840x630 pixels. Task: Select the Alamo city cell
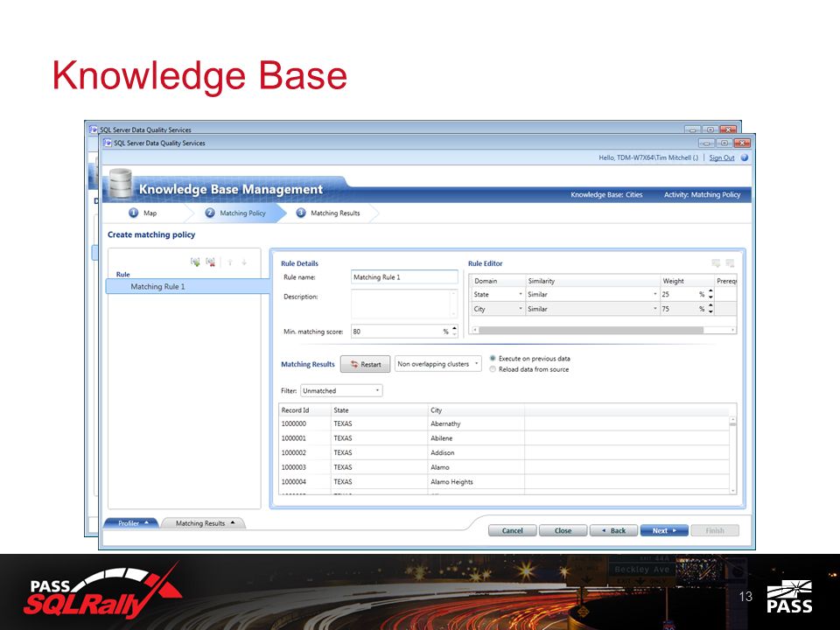[476, 466]
